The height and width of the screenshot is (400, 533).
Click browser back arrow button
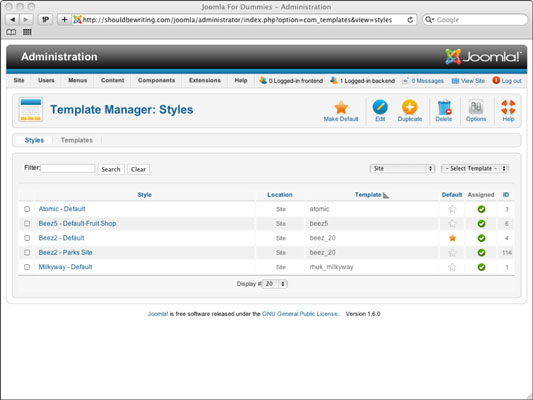pos(13,19)
